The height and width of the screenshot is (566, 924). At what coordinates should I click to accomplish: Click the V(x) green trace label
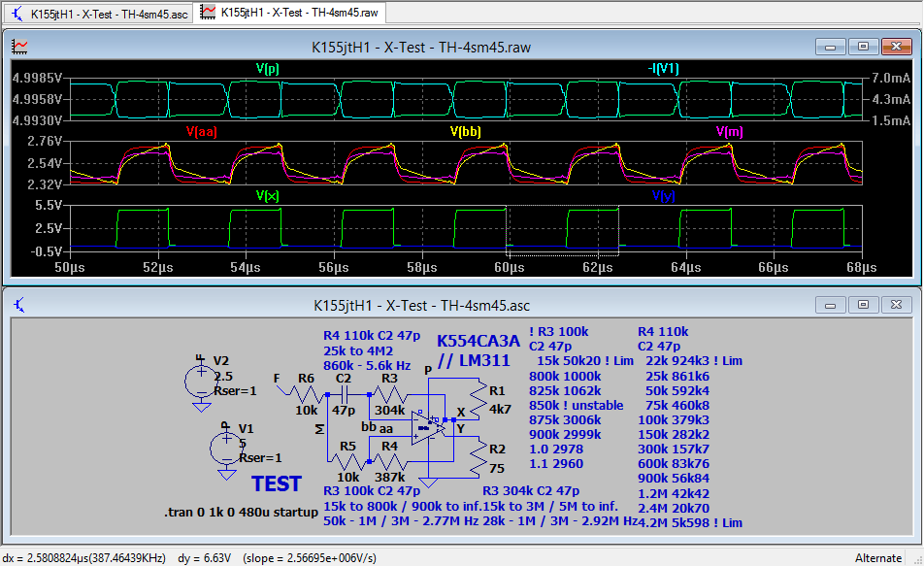click(268, 195)
